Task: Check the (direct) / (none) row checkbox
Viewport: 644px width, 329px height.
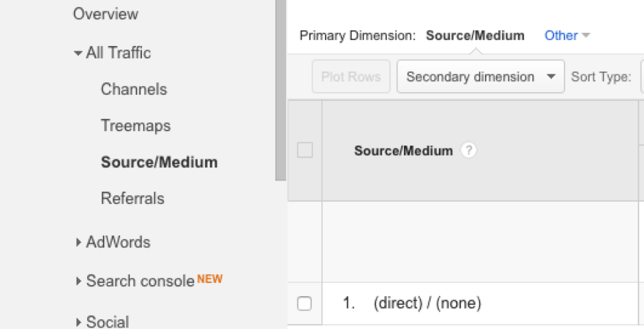Action: (x=305, y=304)
